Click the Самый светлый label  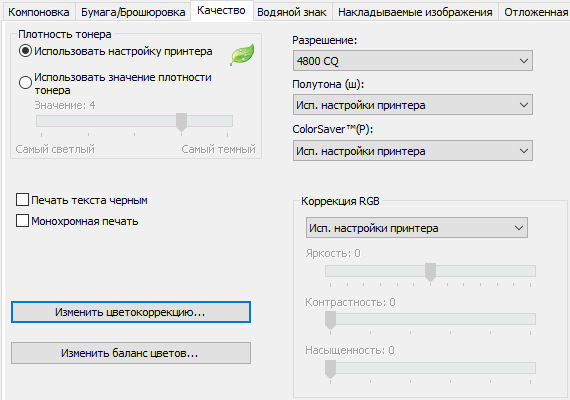(x=55, y=149)
